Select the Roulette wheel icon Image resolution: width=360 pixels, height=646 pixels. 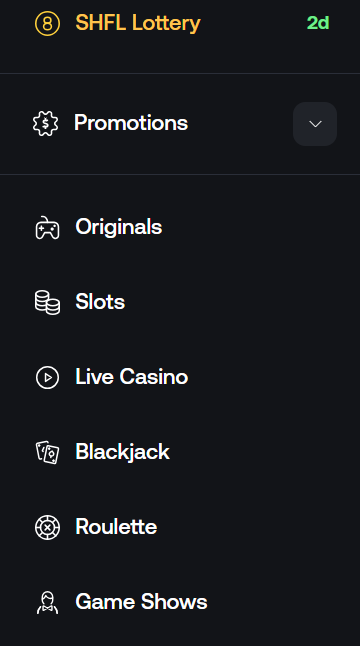coord(47,527)
